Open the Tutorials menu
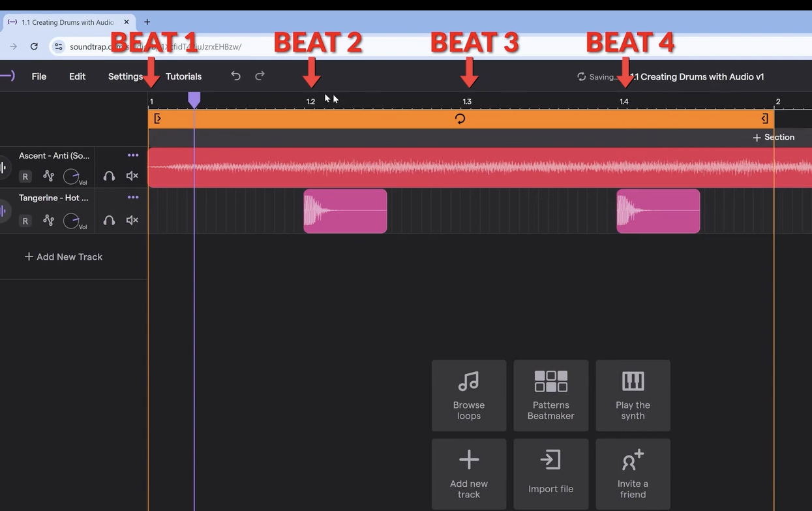This screenshot has width=812, height=511. tap(183, 76)
